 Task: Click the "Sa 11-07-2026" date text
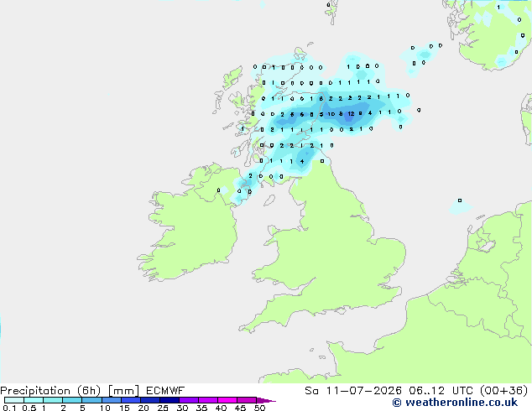(353, 391)
